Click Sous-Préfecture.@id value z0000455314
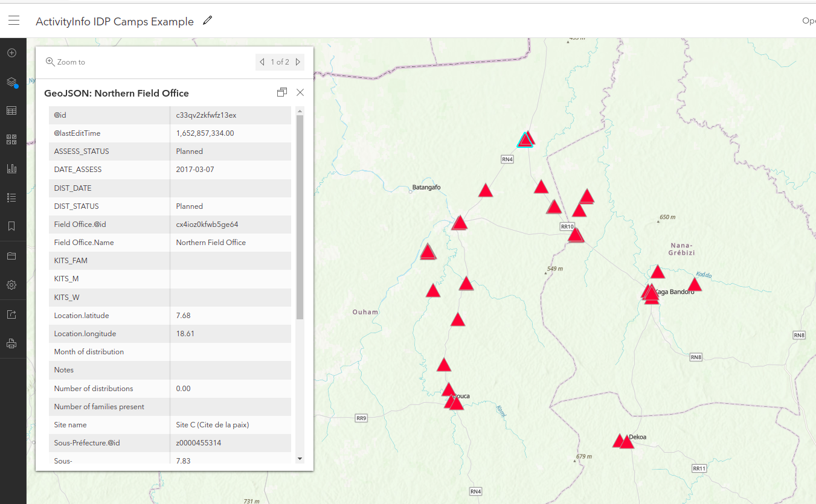 (x=199, y=443)
